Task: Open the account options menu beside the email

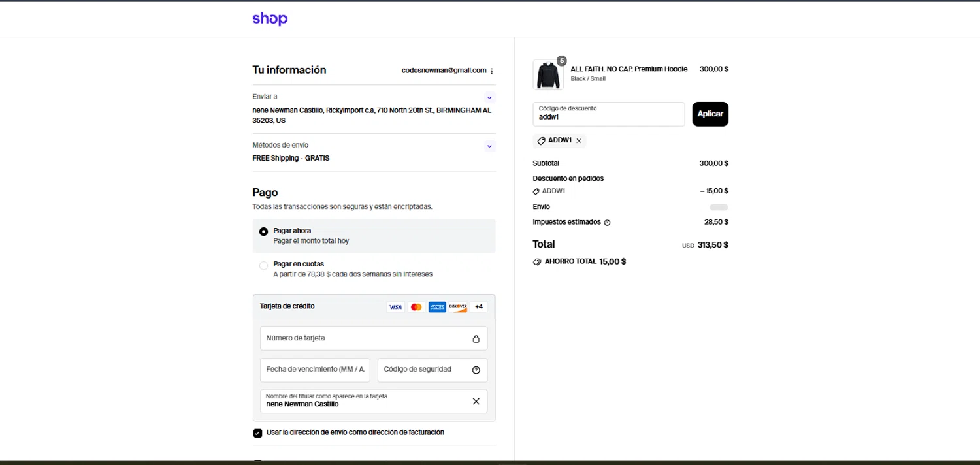Action: point(492,71)
